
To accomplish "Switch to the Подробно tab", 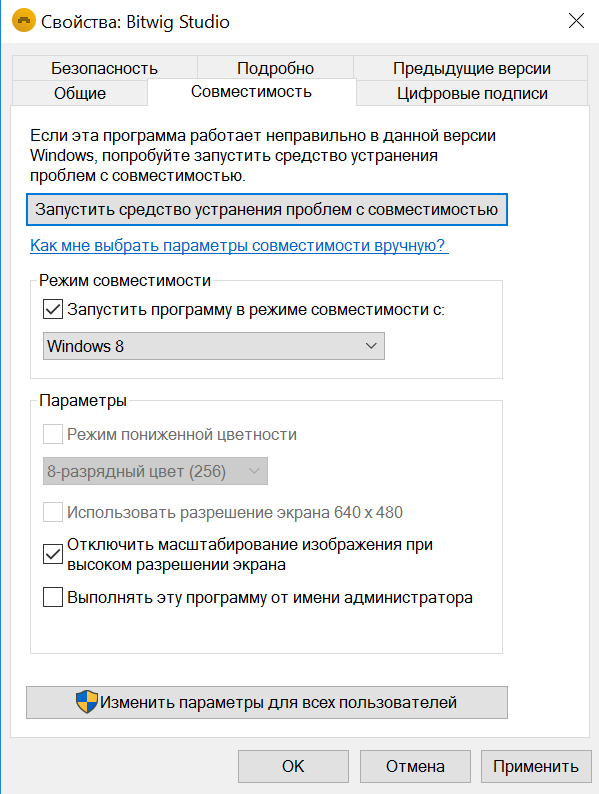I will (x=275, y=68).
